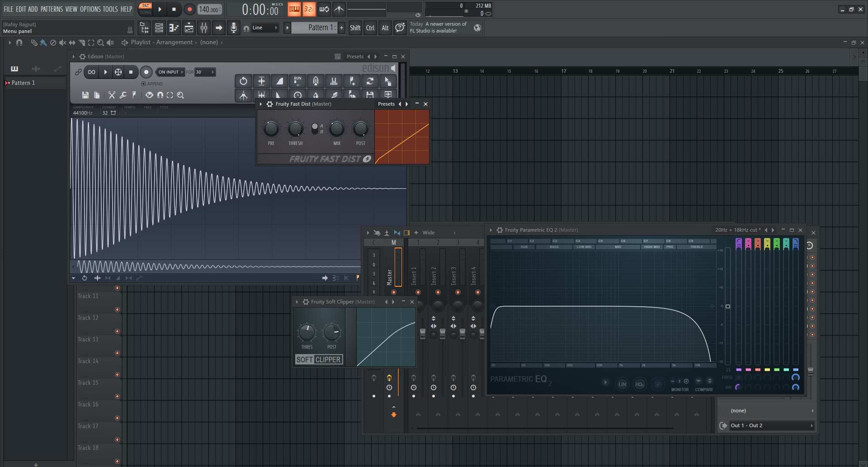
Task: Click the Insert 1 volume fader
Action: pyautogui.click(x=423, y=333)
